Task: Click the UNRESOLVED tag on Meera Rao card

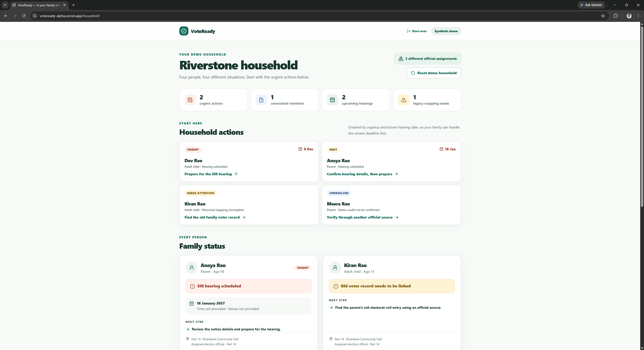Action: [339, 193]
